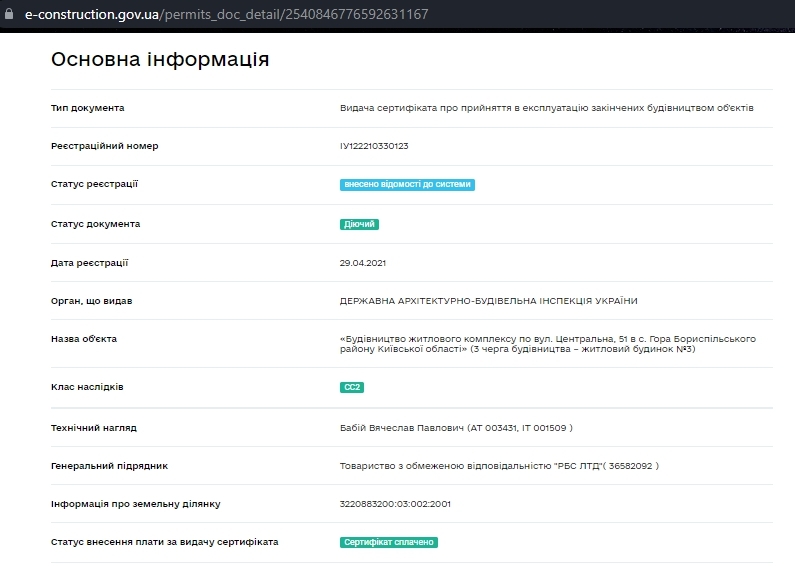Image resolution: width=795 pixels, height=566 pixels.
Task: Click the 'Основна інформація' heading
Action: 160,59
